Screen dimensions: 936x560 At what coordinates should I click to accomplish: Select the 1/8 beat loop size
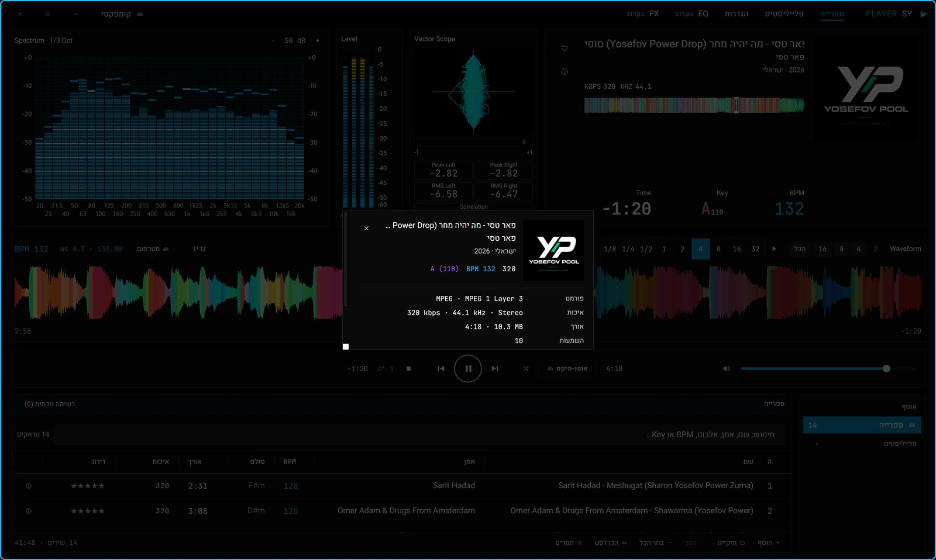pos(610,249)
